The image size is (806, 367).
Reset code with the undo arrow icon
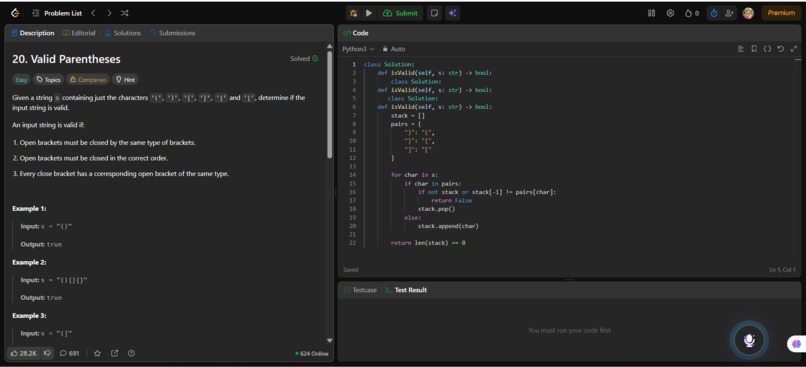pyautogui.click(x=780, y=49)
